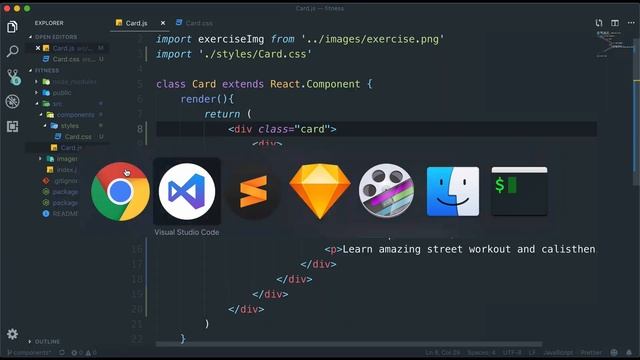Close Card.js in the Open Editors list
The width and height of the screenshot is (640, 360).
38,48
